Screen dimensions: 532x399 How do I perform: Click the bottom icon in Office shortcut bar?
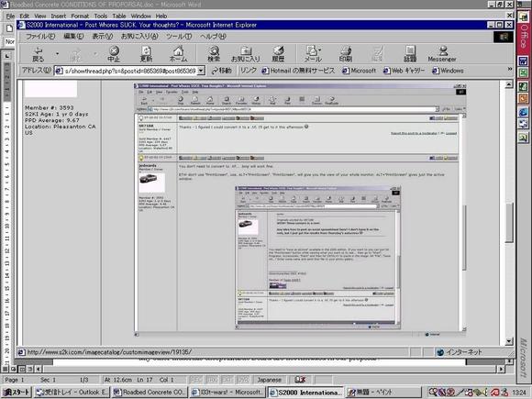523,138
